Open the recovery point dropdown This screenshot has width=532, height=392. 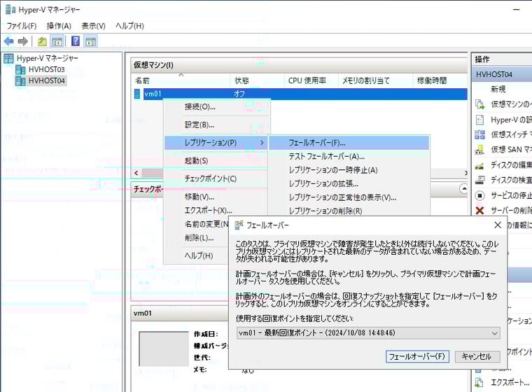(x=368, y=333)
